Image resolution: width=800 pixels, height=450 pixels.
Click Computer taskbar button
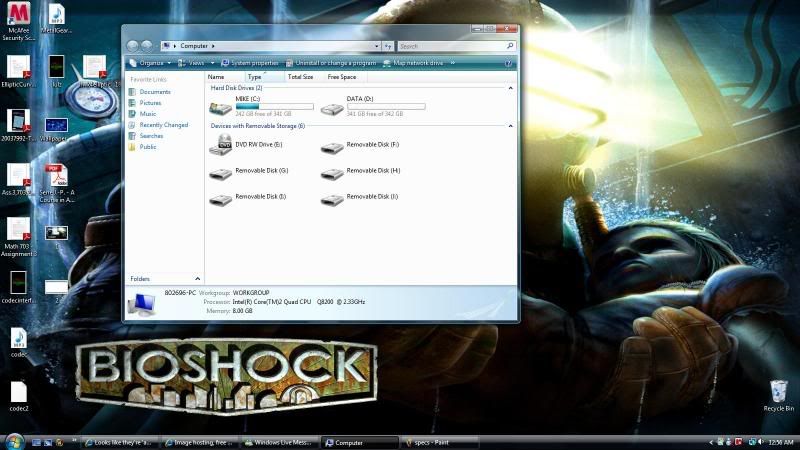coord(360,442)
